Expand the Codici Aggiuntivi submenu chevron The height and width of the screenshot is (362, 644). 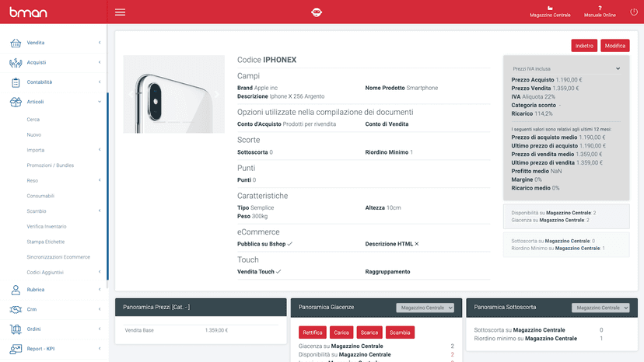tap(100, 272)
